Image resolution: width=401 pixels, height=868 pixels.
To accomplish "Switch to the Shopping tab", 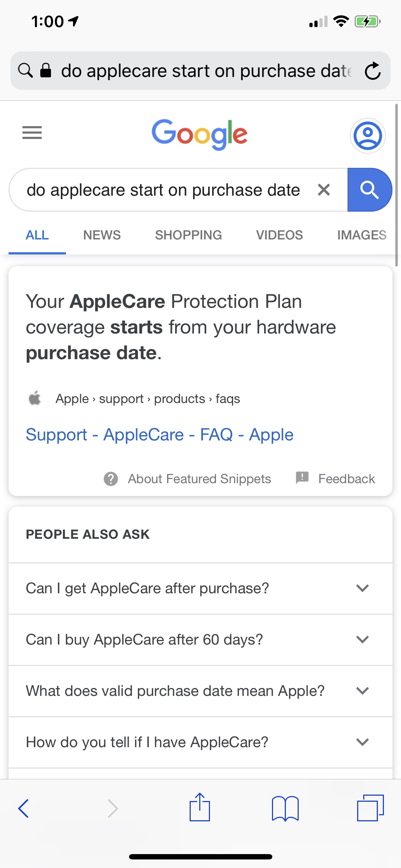I will click(x=188, y=235).
